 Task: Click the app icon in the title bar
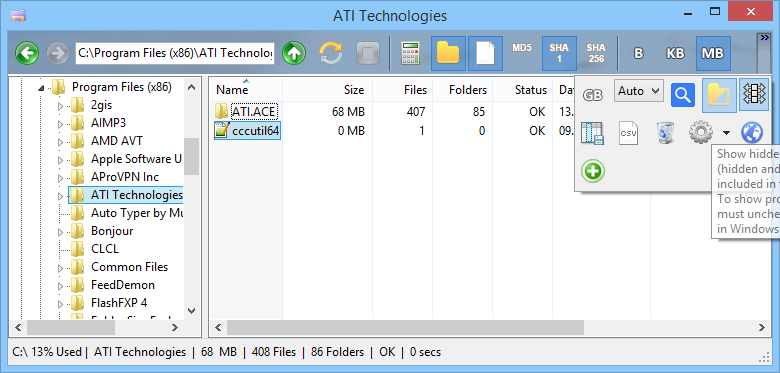(x=18, y=15)
